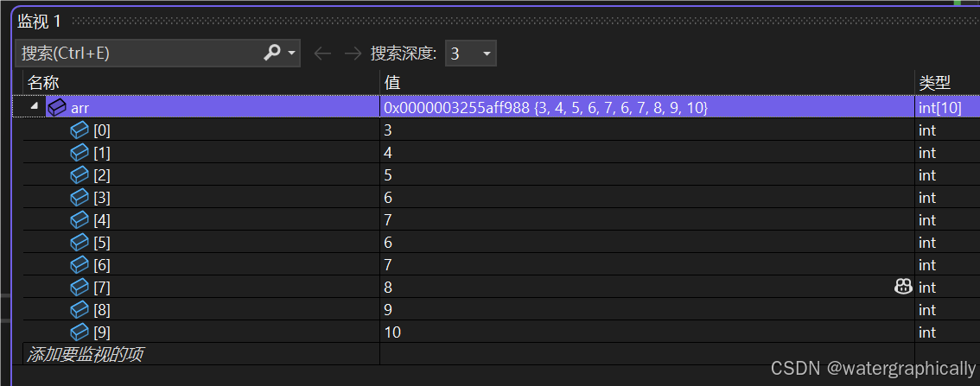Click the 添加要监视的项 entry row
The image size is (980, 386).
202,354
